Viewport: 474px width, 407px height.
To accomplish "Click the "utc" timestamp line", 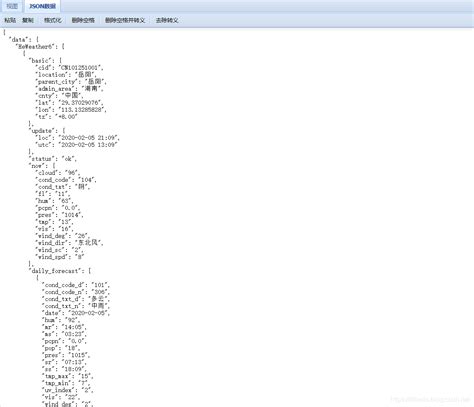I will tap(76, 145).
